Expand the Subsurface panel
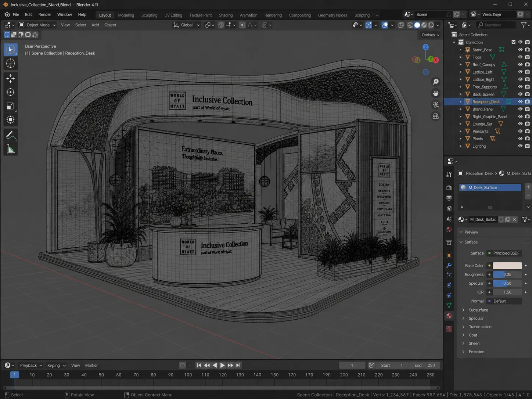The width and height of the screenshot is (532, 399). click(x=478, y=310)
